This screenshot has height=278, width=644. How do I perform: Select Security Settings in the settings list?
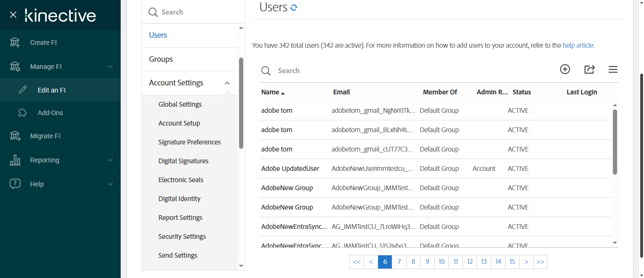182,236
